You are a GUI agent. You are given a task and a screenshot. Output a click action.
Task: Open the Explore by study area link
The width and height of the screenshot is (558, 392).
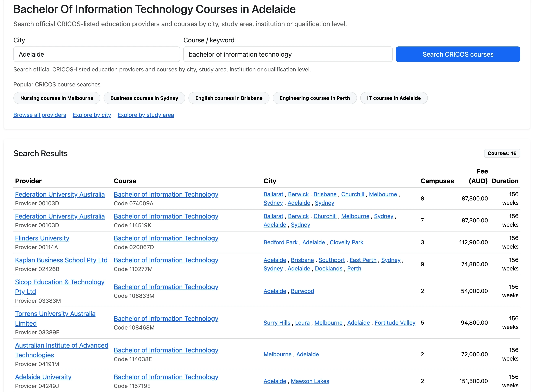click(x=146, y=115)
